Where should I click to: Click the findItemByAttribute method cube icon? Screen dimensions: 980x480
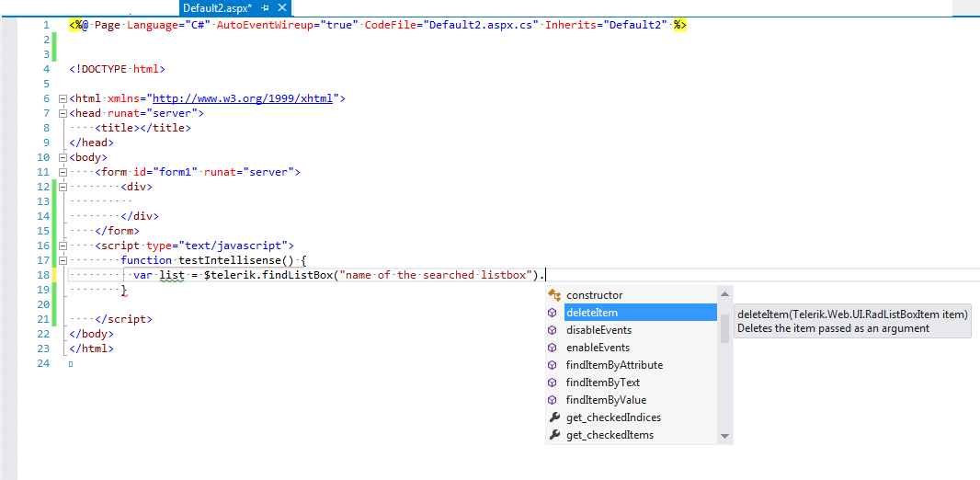pyautogui.click(x=553, y=365)
